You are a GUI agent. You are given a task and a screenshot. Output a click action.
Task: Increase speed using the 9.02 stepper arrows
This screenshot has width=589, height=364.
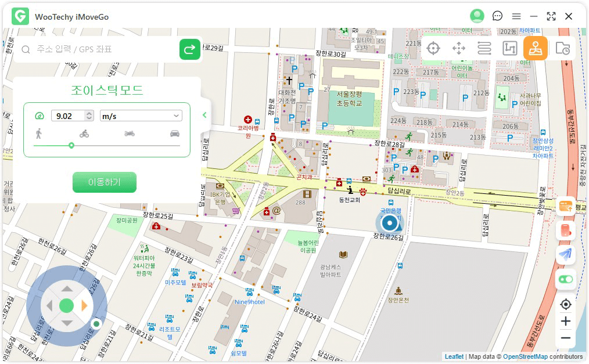tap(88, 113)
